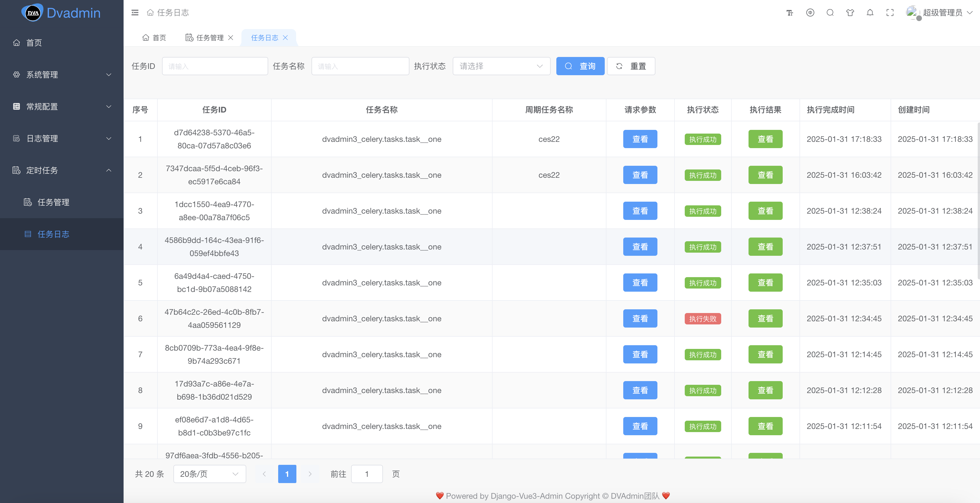The height and width of the screenshot is (503, 980).
Task: Toggle fullscreen mode icon
Action: pos(890,13)
